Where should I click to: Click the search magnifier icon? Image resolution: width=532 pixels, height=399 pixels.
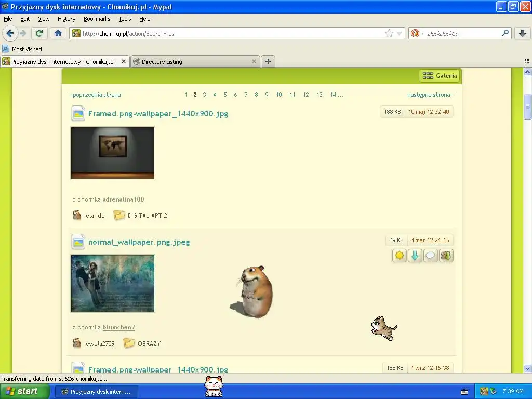click(x=505, y=33)
